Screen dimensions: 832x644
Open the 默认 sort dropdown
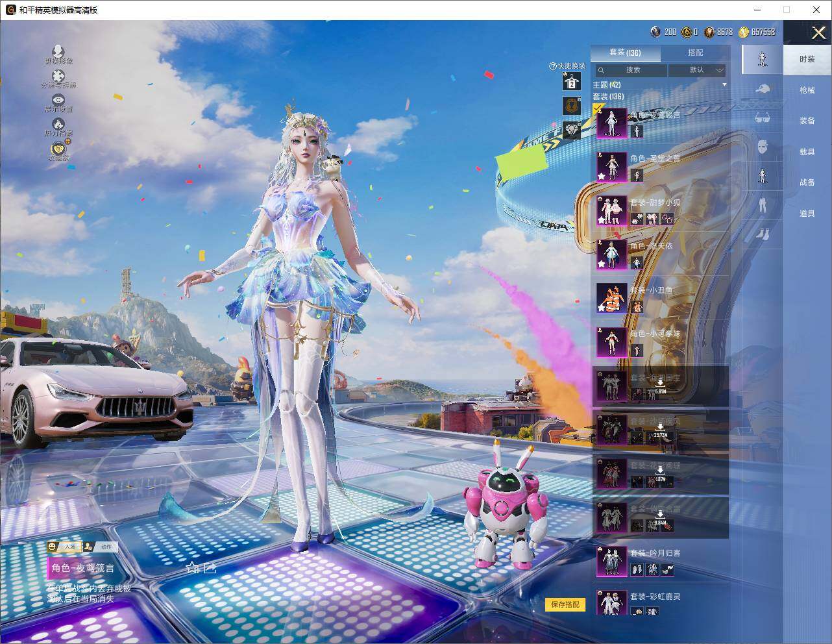pyautogui.click(x=697, y=70)
